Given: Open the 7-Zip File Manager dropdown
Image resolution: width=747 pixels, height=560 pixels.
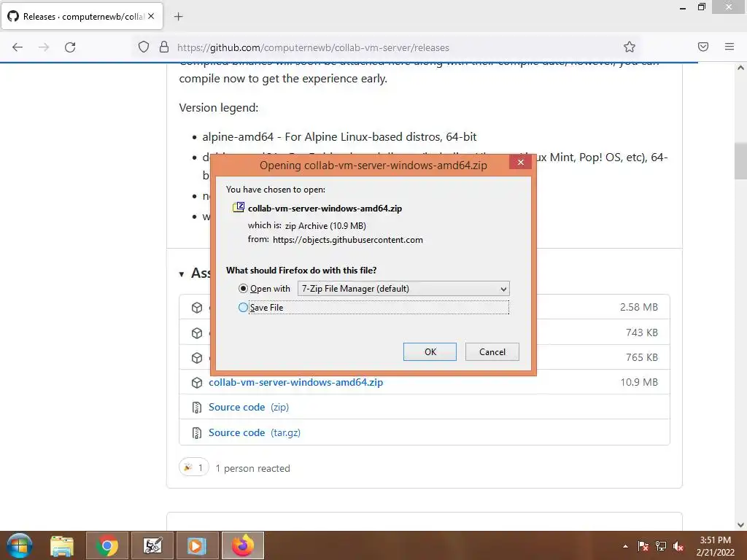Looking at the screenshot, I should pos(403,289).
